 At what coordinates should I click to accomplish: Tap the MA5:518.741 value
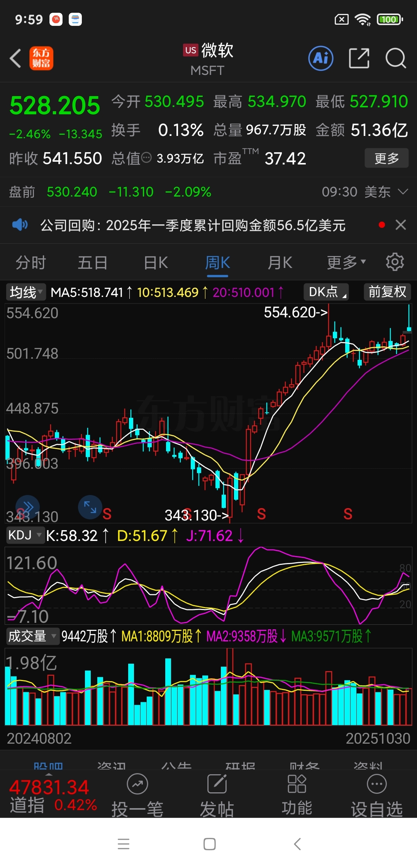pos(87,292)
